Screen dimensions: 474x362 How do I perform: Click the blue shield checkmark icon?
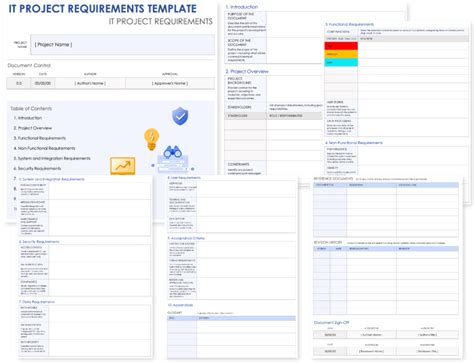pos(180,116)
